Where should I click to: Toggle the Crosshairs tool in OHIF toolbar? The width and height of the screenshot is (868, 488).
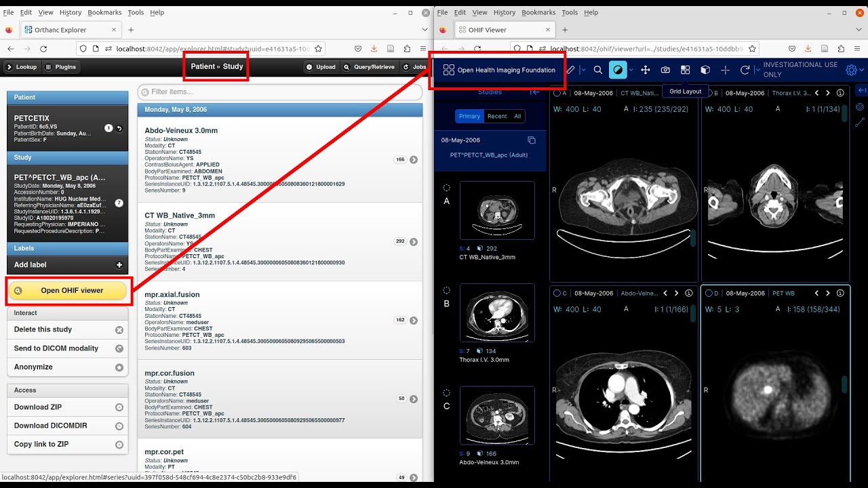(x=725, y=70)
